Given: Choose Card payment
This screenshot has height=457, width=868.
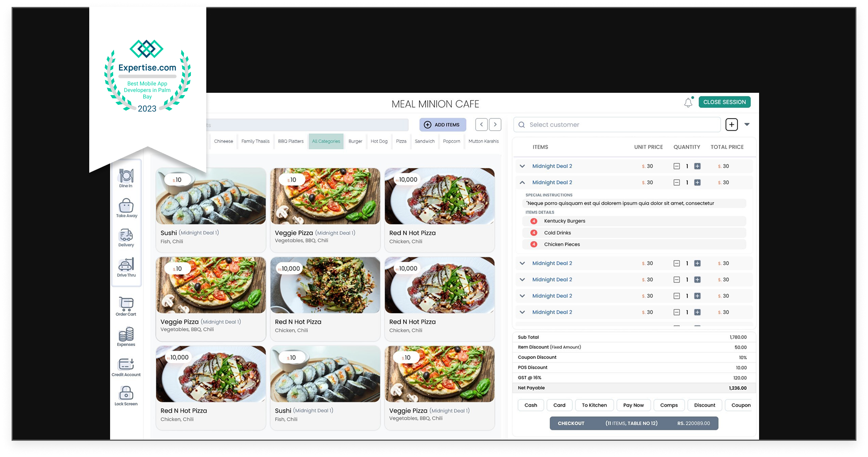Looking at the screenshot, I should [559, 405].
